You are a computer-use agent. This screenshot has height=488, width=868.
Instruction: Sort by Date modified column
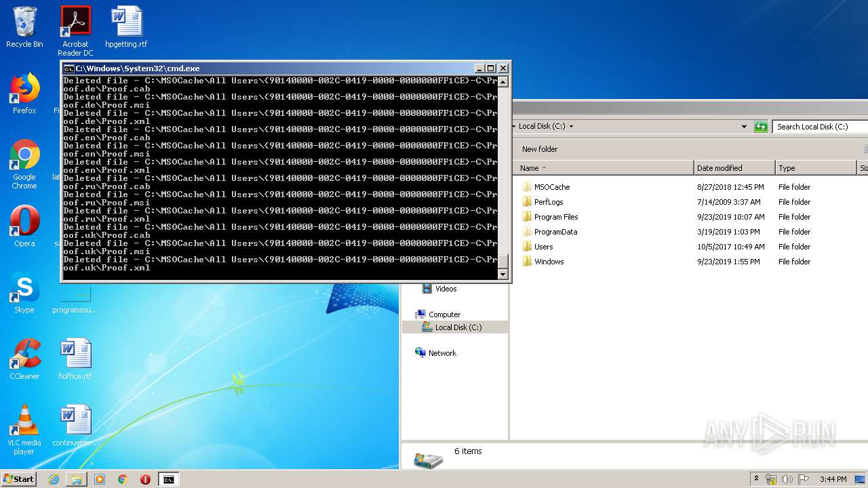tap(735, 168)
